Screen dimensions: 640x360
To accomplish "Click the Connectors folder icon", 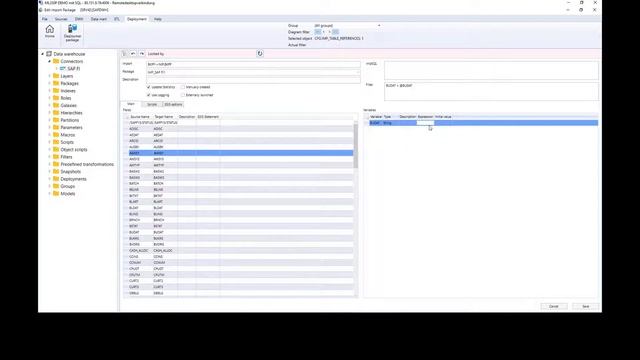I will coord(56,61).
